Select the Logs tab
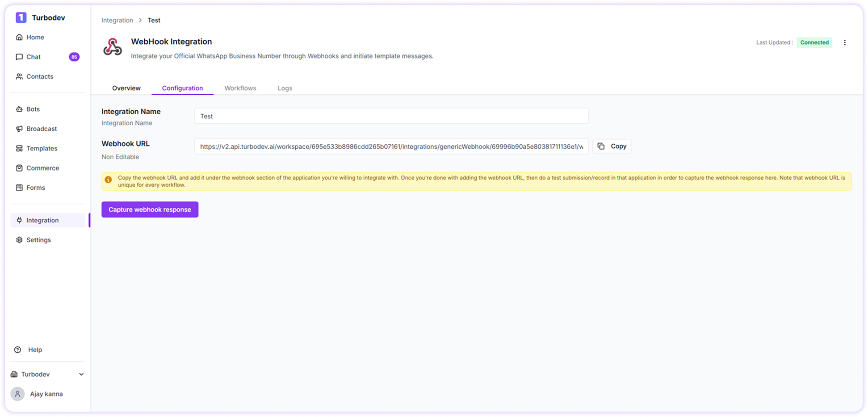 285,88
